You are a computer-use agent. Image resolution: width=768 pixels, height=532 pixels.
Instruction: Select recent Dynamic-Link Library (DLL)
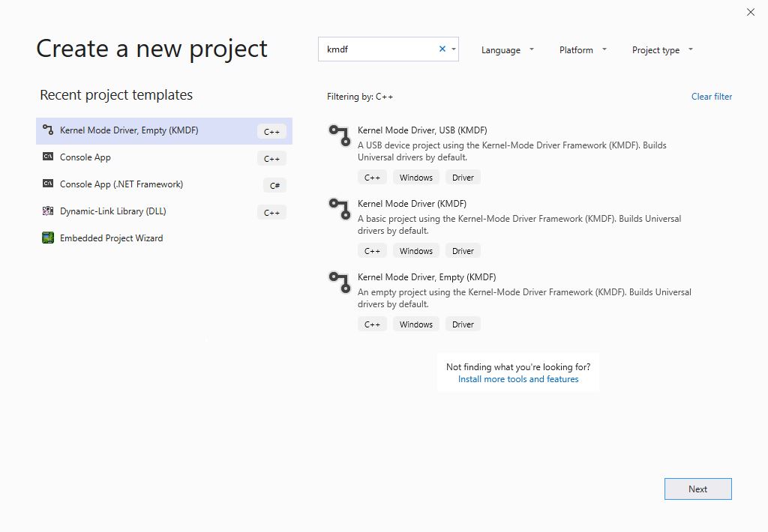click(x=164, y=211)
